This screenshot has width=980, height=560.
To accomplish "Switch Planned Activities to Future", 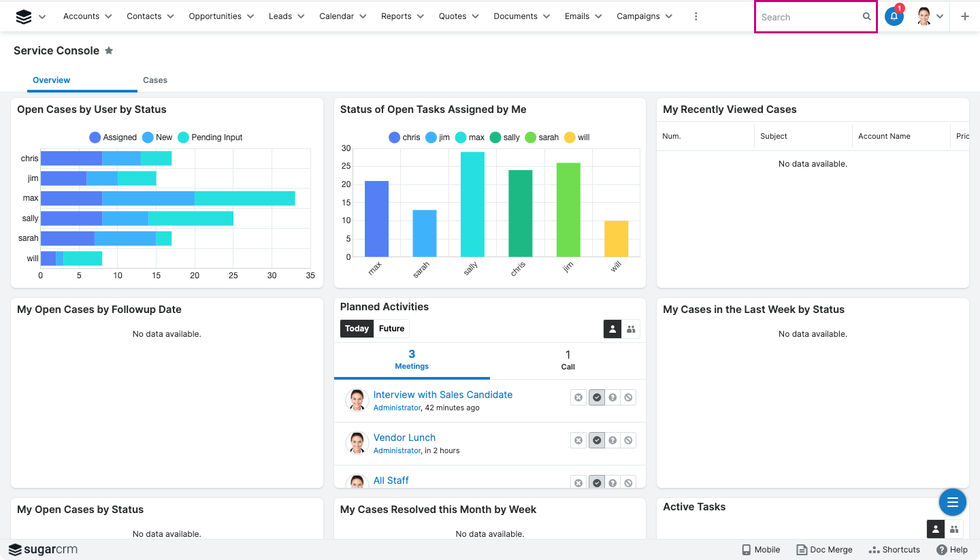I will [391, 329].
